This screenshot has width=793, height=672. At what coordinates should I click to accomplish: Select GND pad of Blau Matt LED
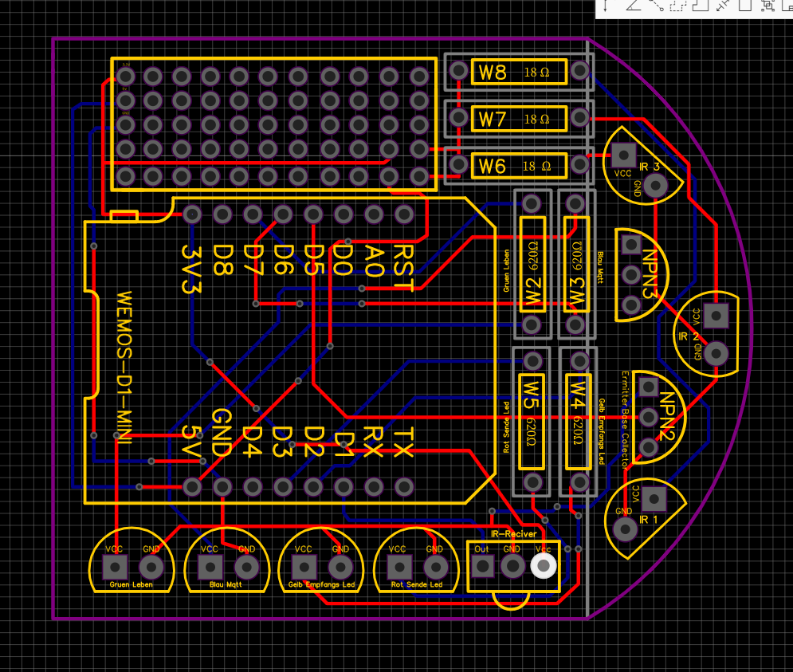(246, 568)
